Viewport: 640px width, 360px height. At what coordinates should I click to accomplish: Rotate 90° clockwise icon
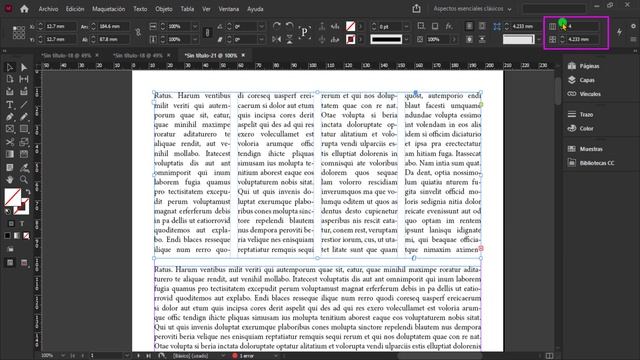pyautogui.click(x=277, y=26)
